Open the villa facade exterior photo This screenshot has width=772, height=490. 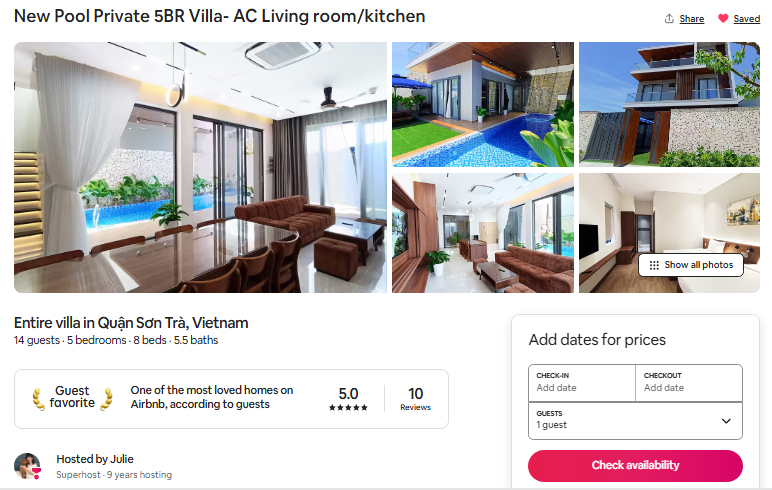(x=669, y=104)
